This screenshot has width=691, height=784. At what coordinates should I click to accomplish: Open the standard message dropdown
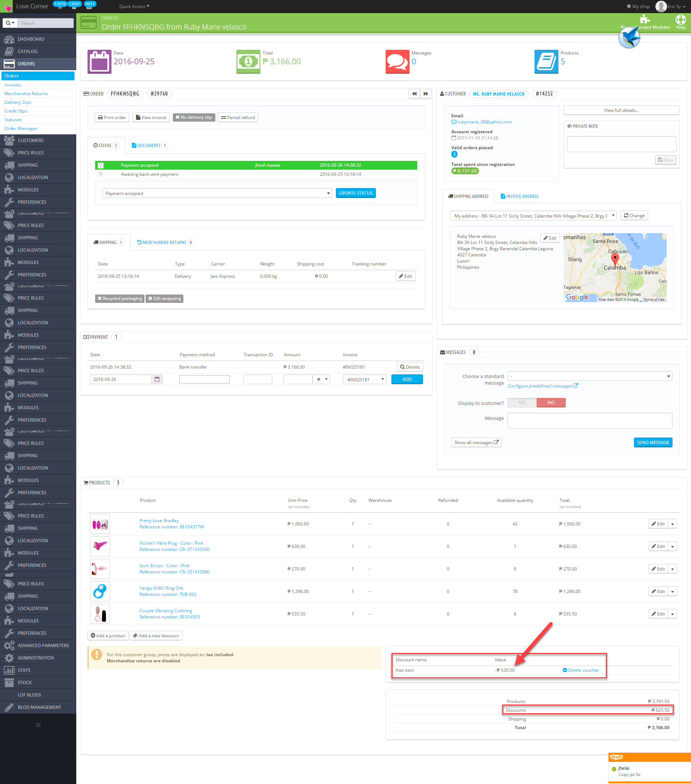pos(590,376)
